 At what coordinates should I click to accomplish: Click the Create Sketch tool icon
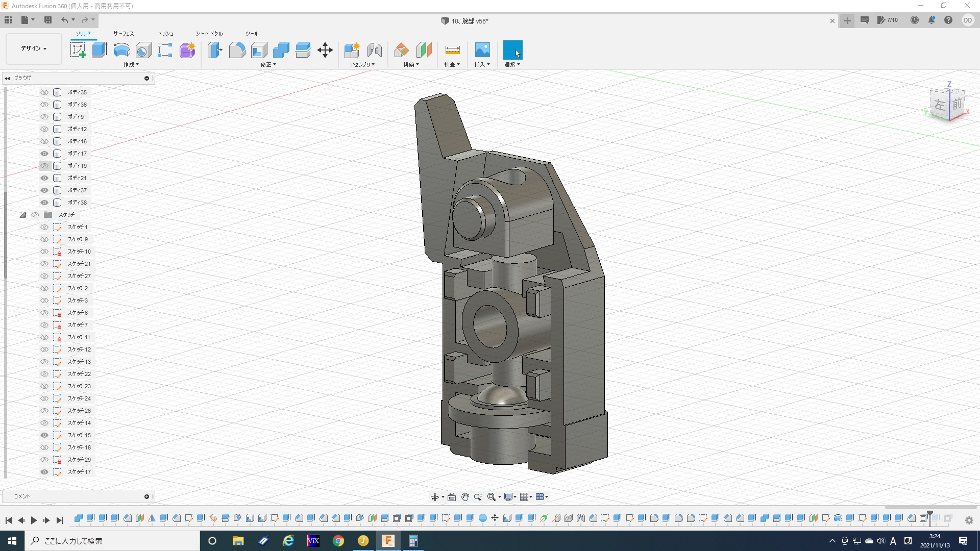[x=78, y=50]
